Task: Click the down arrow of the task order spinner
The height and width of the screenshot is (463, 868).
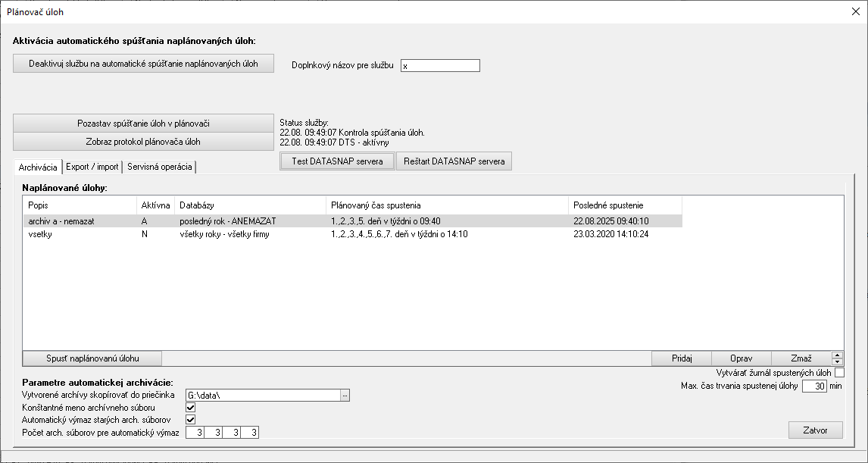Action: (837, 362)
